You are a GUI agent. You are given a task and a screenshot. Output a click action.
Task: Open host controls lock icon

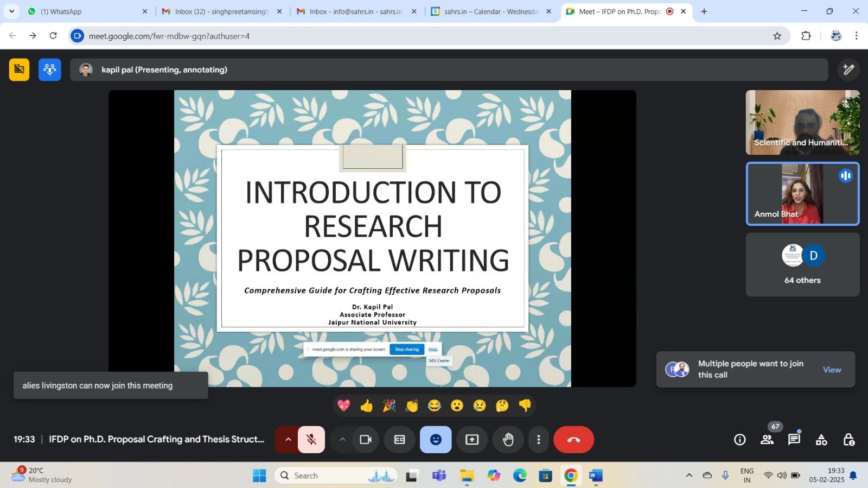(x=848, y=440)
